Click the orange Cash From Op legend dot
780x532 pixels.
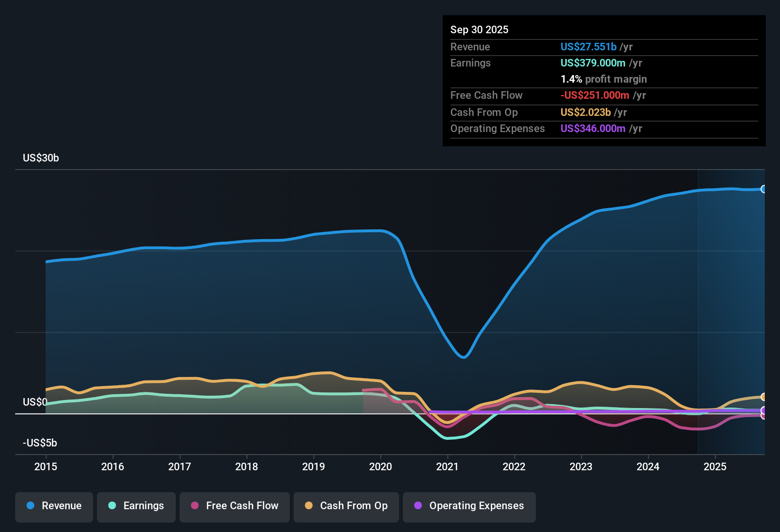(309, 506)
